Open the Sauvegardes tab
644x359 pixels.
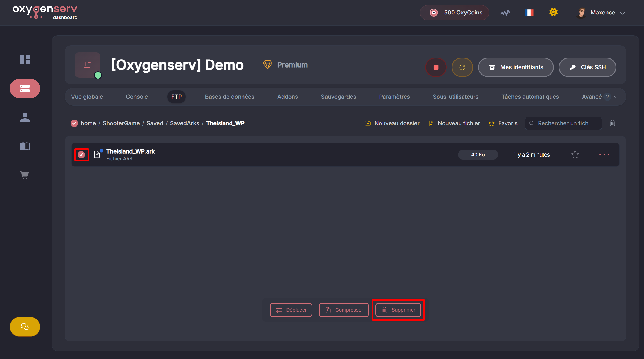coord(338,97)
